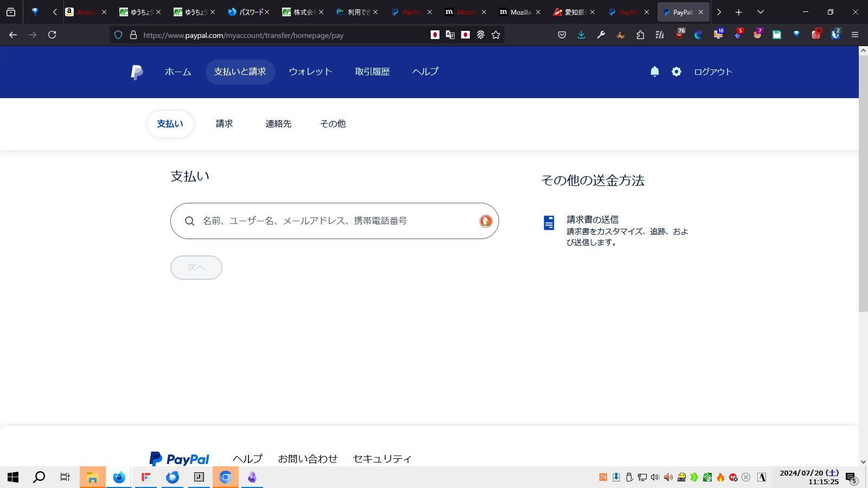Open developer tools wrench icon

[601, 35]
